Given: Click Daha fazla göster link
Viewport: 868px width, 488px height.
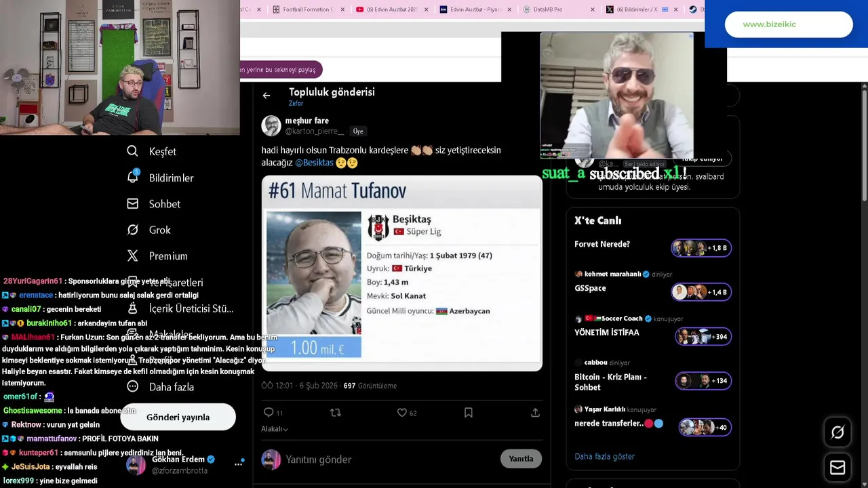Looking at the screenshot, I should pos(604,456).
